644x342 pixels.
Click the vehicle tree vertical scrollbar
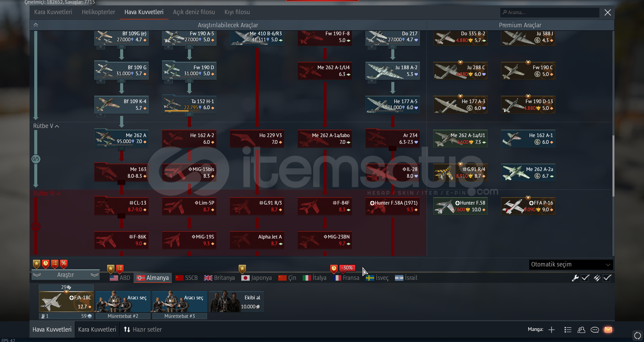click(x=613, y=166)
